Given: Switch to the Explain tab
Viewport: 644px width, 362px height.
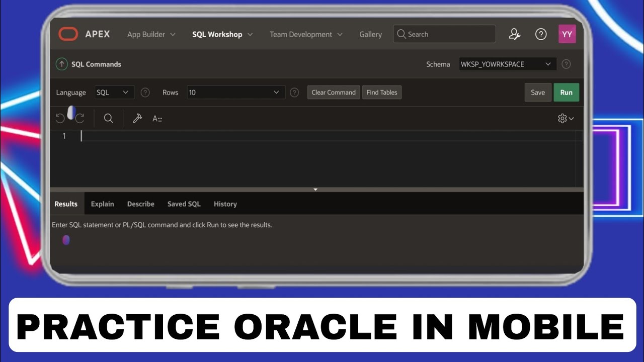Looking at the screenshot, I should pos(103,204).
